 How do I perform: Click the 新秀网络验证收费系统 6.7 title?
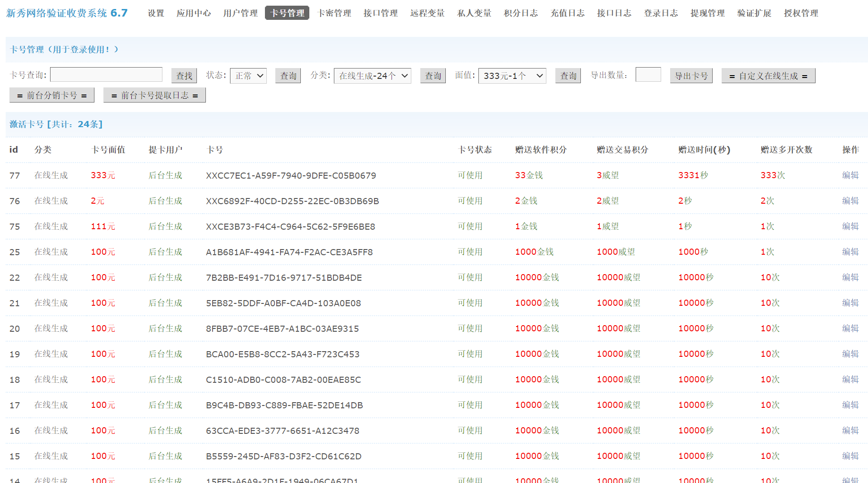(67, 13)
